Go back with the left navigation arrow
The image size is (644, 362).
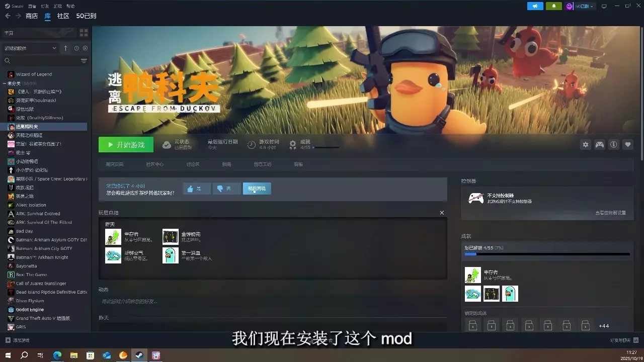[8, 16]
